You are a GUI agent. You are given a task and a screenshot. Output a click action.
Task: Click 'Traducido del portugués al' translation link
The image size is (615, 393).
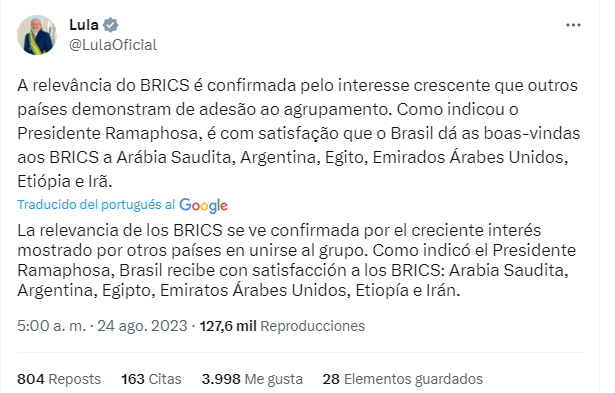[x=96, y=205]
